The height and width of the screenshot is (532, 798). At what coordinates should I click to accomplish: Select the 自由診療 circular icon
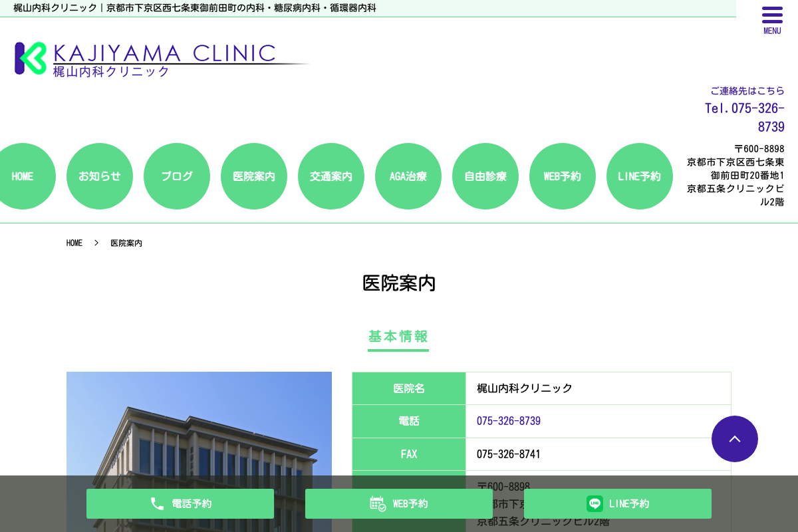coord(485,176)
